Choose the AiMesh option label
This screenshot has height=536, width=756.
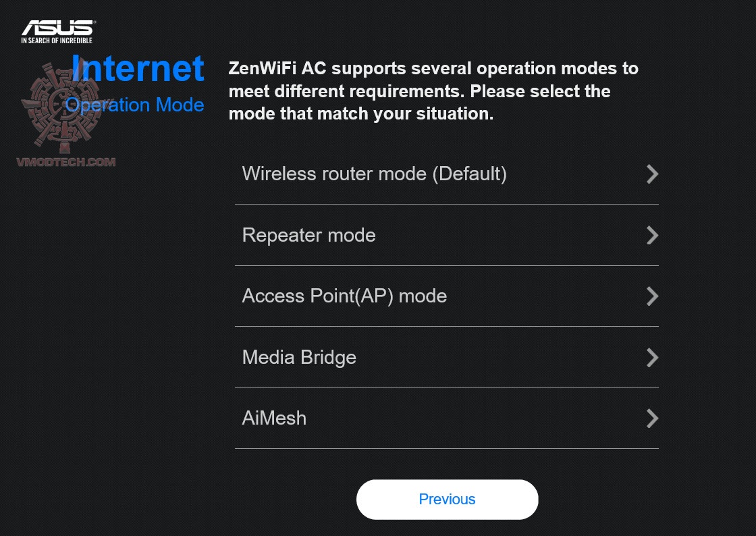tap(274, 419)
